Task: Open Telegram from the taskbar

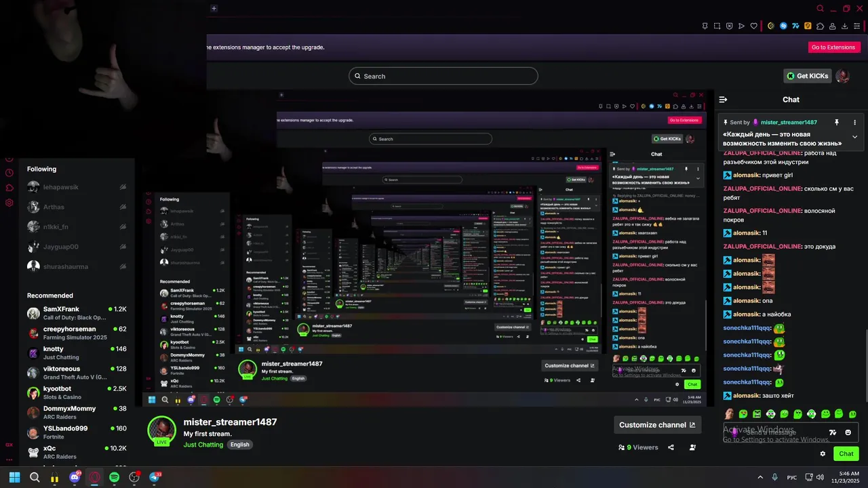Action: click(x=154, y=477)
